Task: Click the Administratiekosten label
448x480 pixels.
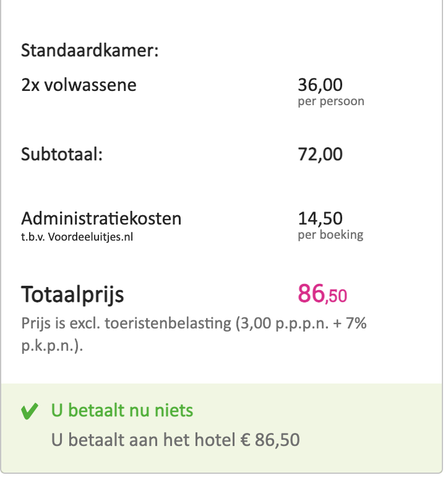Action: coord(101,218)
